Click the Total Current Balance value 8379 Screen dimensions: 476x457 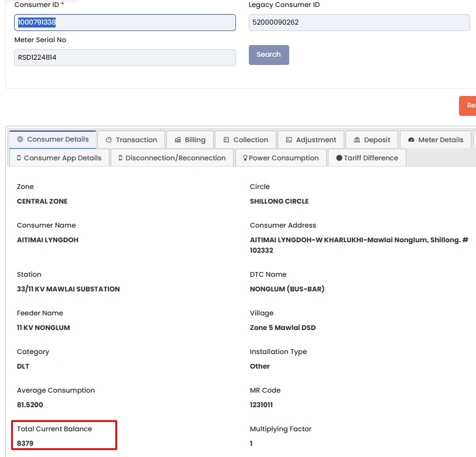point(25,444)
